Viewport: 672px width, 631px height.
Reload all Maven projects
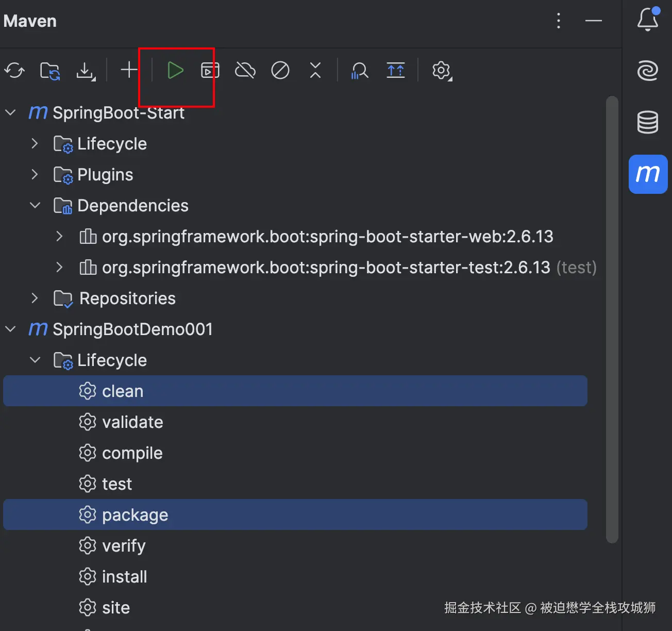(x=14, y=71)
